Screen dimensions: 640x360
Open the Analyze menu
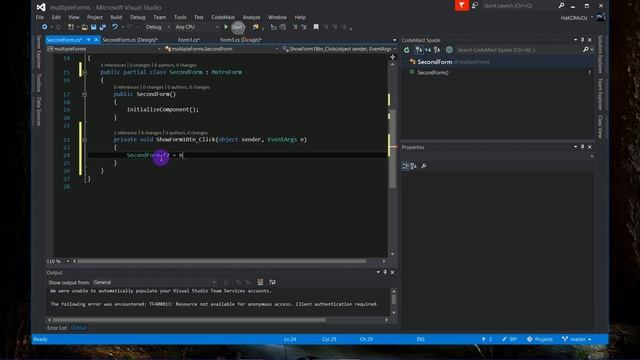[x=251, y=17]
